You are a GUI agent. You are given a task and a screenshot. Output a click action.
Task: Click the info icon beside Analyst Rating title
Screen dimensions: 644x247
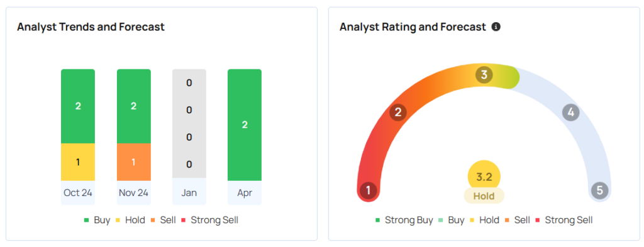pyautogui.click(x=496, y=27)
